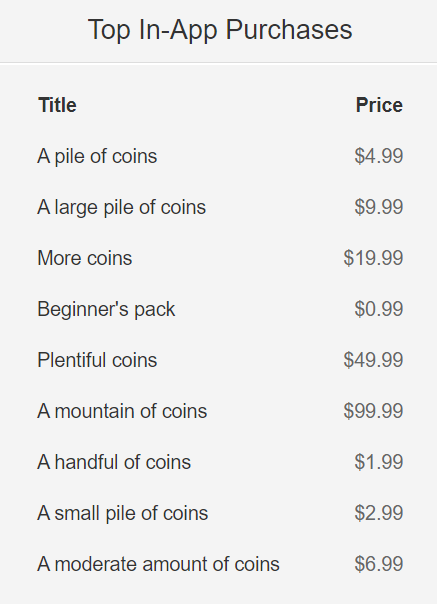The height and width of the screenshot is (604, 437).
Task: Click the $6.99 price
Action: [378, 564]
